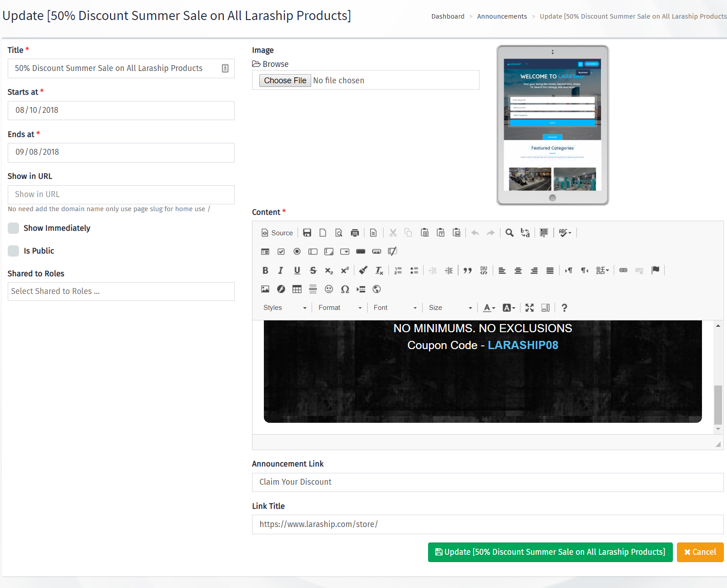Maximize the editor area

pyautogui.click(x=530, y=308)
